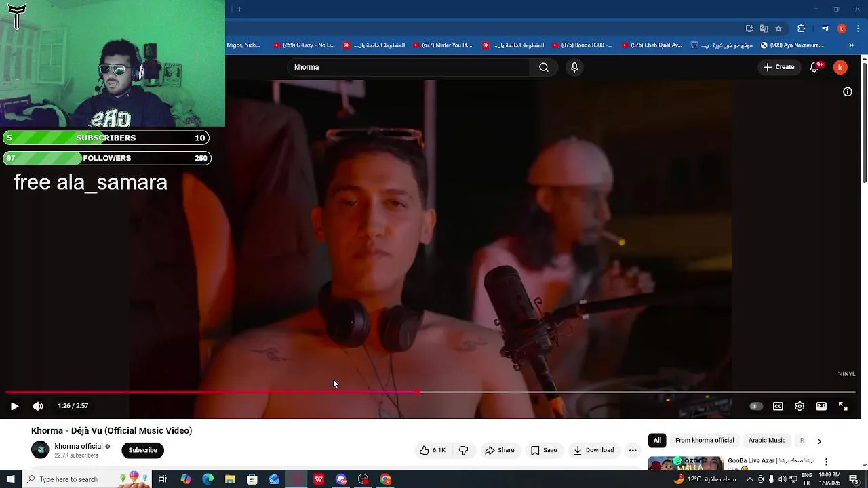Open the Windows Start menu
Image resolution: width=868 pixels, height=488 pixels.
coord(11,479)
